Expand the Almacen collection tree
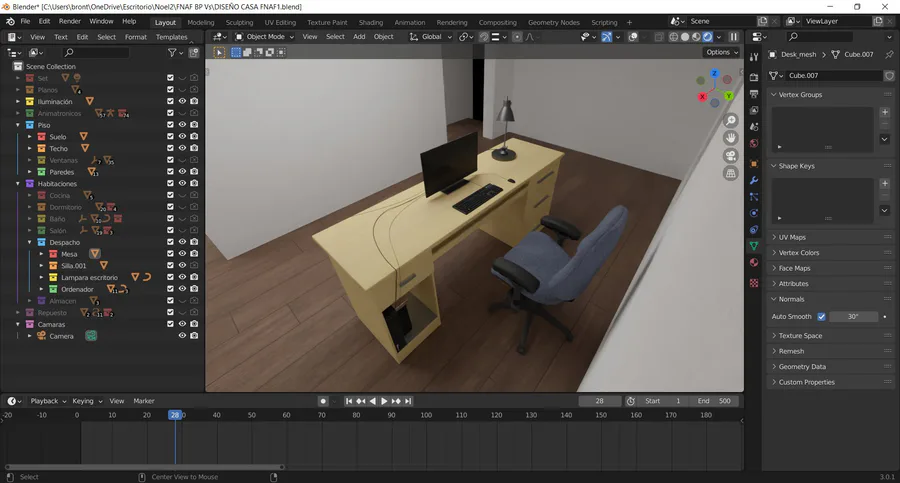The image size is (900, 483). pos(30,300)
